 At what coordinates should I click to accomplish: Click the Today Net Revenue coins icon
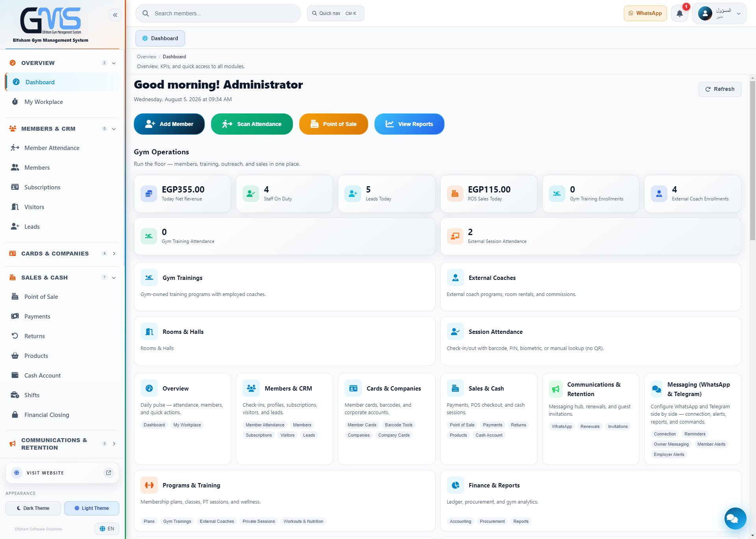point(149,194)
